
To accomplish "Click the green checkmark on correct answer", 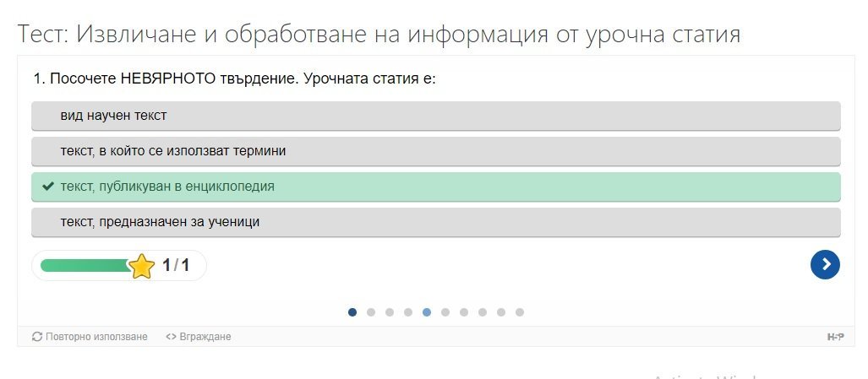I will coord(48,187).
